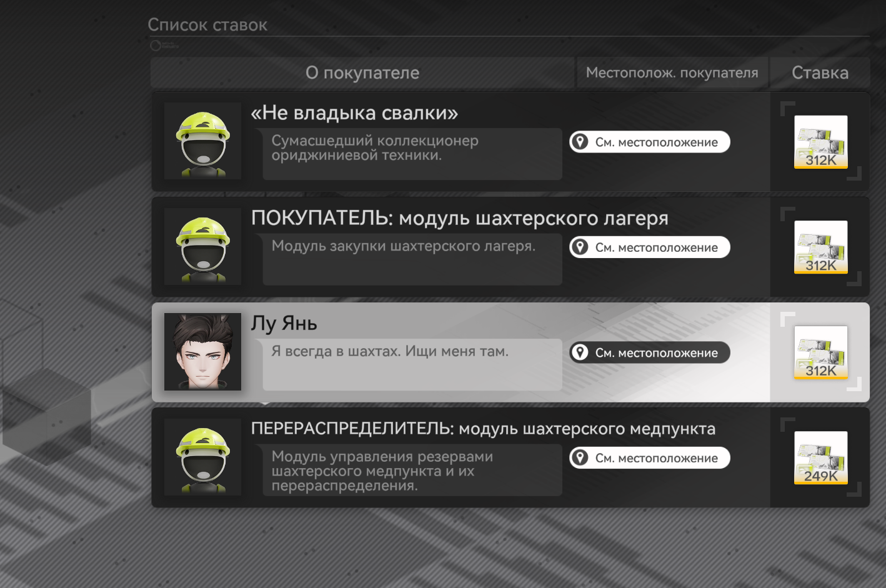Click the «Ставка» column header
Viewport: 886px width, 588px height.
(820, 72)
